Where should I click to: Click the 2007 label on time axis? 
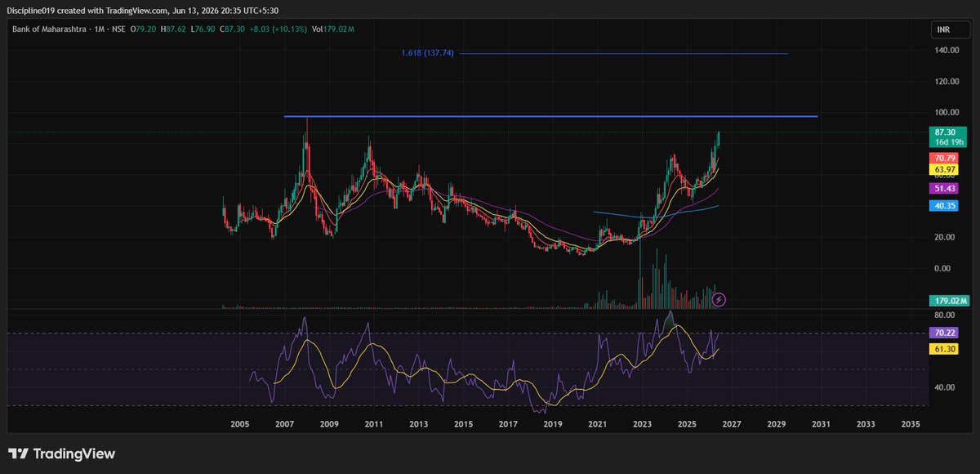(x=284, y=424)
